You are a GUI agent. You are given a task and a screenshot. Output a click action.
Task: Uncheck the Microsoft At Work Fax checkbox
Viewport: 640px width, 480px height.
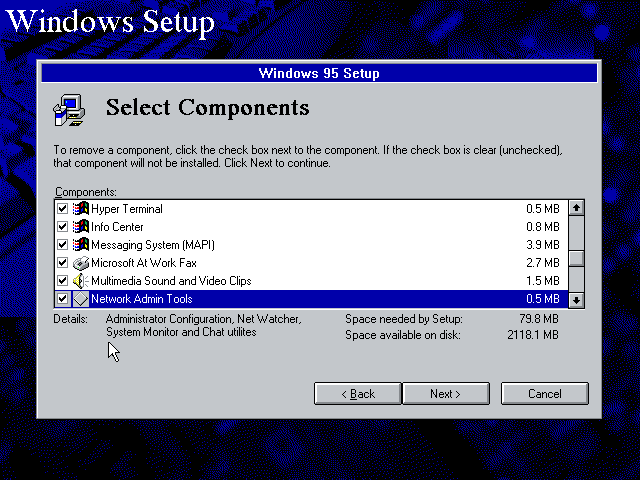tap(62, 262)
